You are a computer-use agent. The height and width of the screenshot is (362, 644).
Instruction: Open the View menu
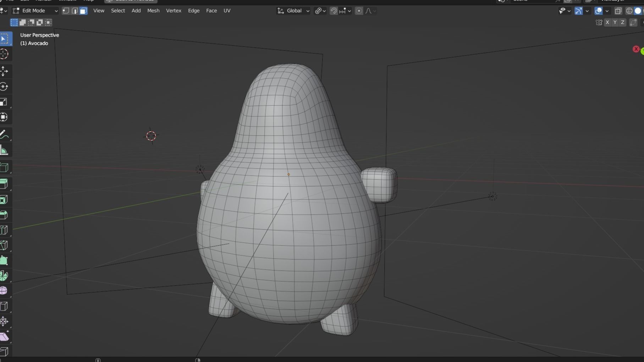pos(99,11)
